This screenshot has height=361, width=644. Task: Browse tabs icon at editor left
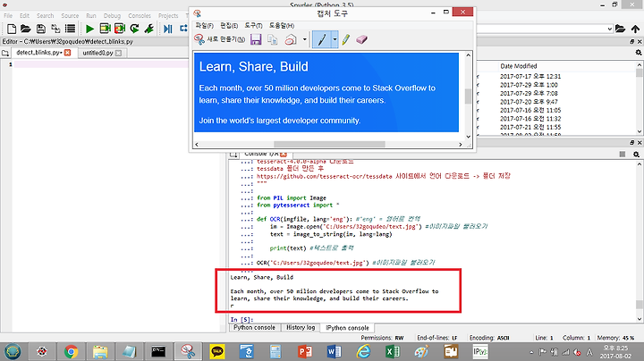tap(5, 53)
